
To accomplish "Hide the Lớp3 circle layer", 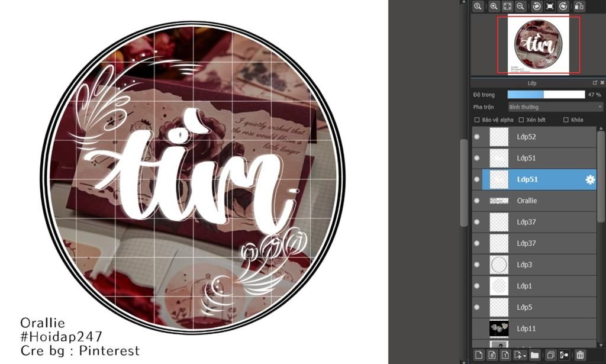I will click(x=477, y=265).
